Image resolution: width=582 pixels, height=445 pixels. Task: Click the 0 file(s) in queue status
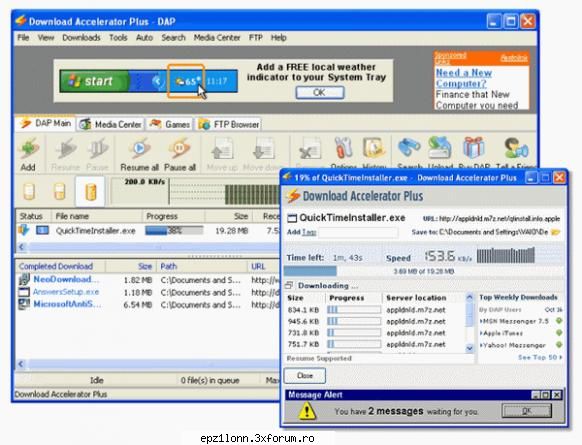click(210, 380)
